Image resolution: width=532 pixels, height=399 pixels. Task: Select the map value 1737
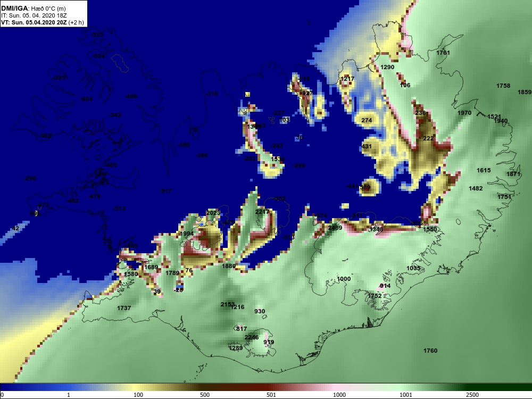tap(124, 308)
